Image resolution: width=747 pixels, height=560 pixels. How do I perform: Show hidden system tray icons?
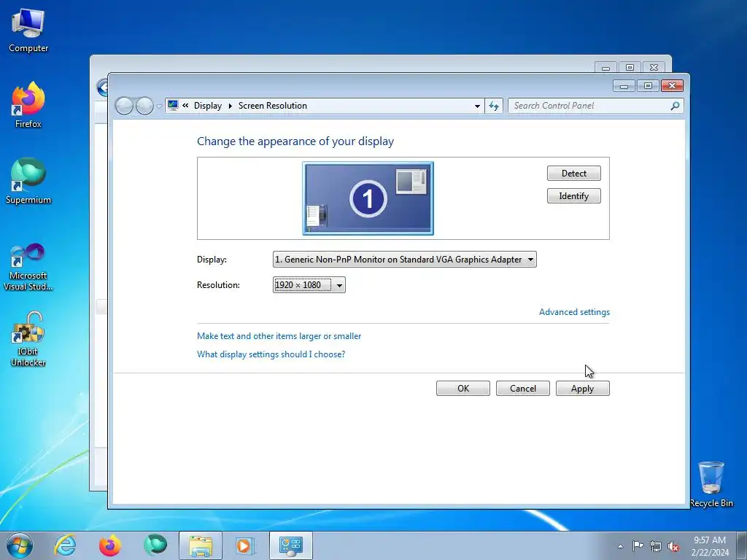pos(620,546)
